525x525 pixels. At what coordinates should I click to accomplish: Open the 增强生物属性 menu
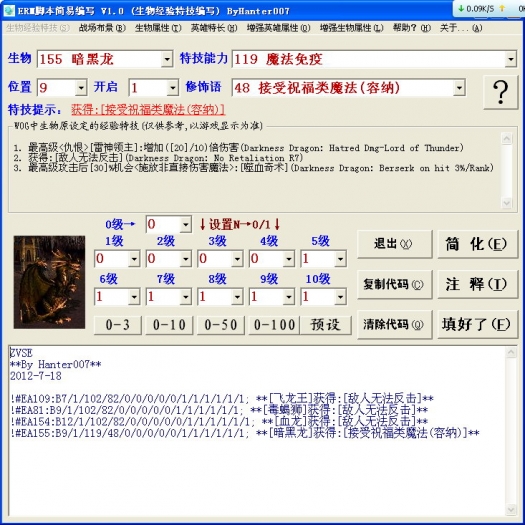[351, 28]
